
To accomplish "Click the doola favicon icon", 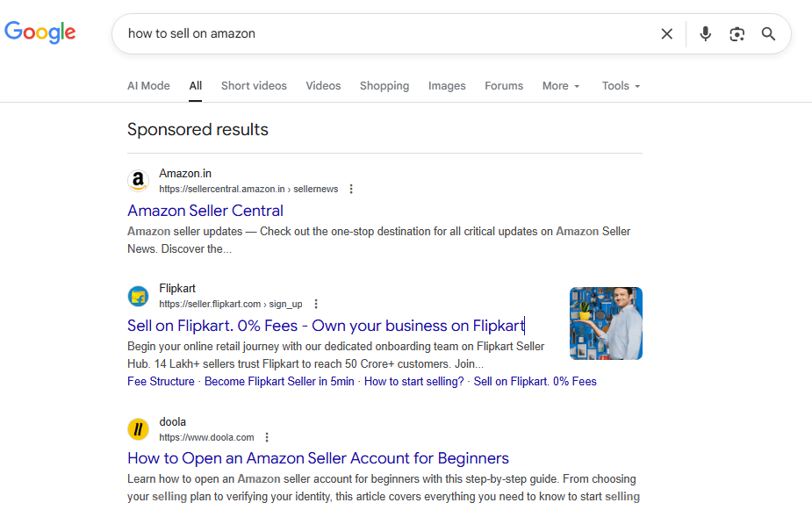I will (x=138, y=429).
